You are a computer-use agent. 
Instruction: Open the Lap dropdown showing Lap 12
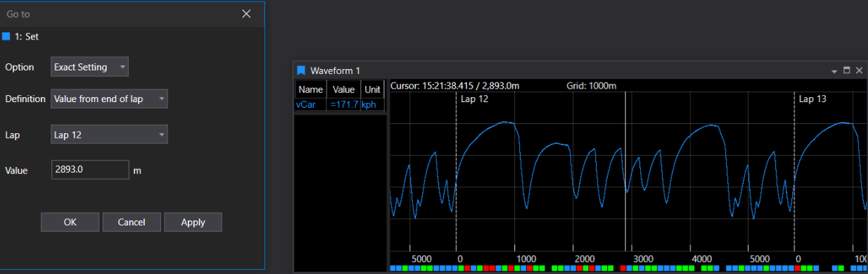coord(109,134)
